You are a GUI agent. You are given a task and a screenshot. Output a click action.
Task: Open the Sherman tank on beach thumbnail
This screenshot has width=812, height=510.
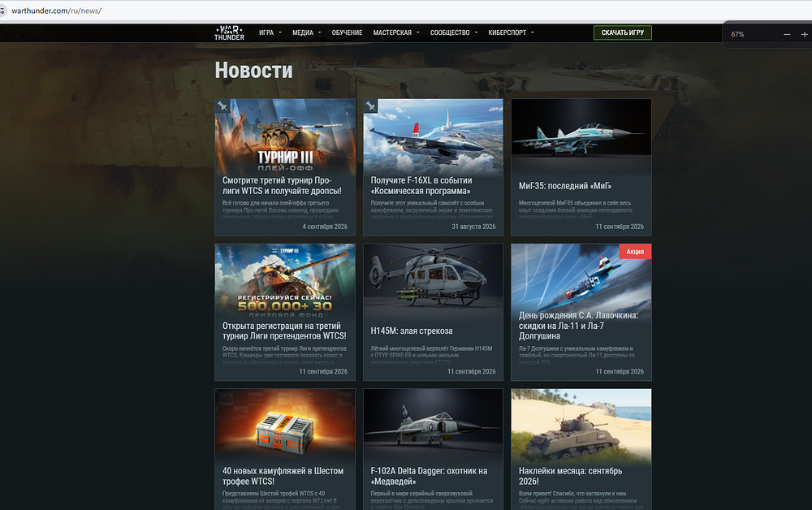581,426
